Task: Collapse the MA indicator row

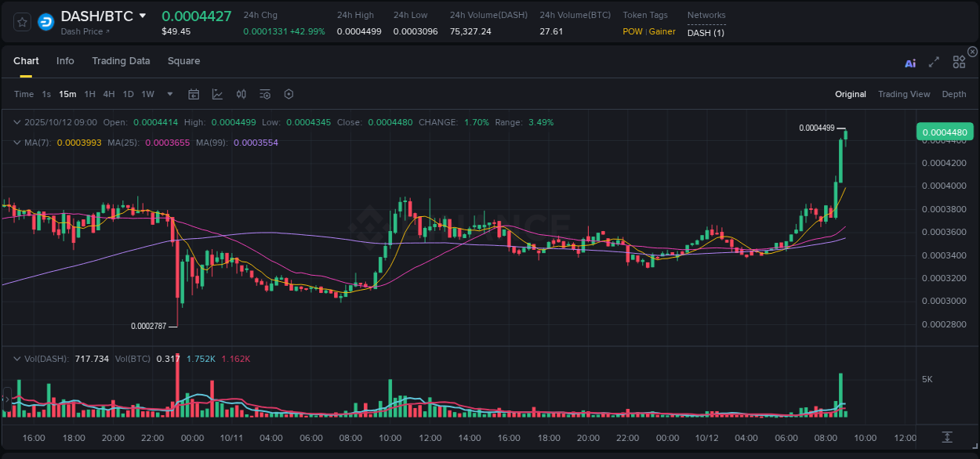Action: pyautogui.click(x=17, y=143)
